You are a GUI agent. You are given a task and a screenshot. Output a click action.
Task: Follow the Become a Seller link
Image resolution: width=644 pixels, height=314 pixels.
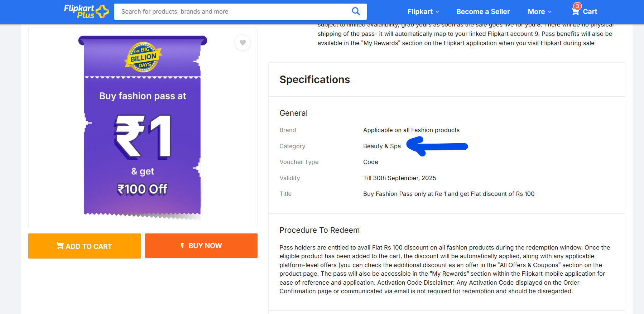[483, 12]
